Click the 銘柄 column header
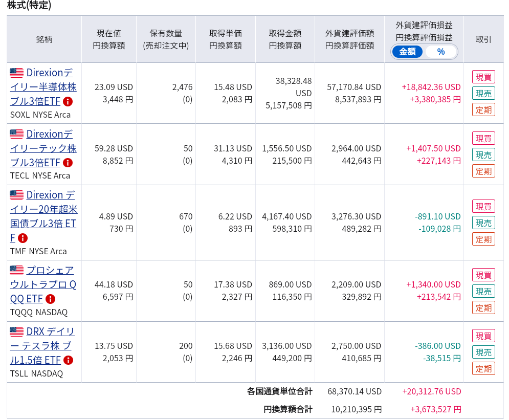 44,39
